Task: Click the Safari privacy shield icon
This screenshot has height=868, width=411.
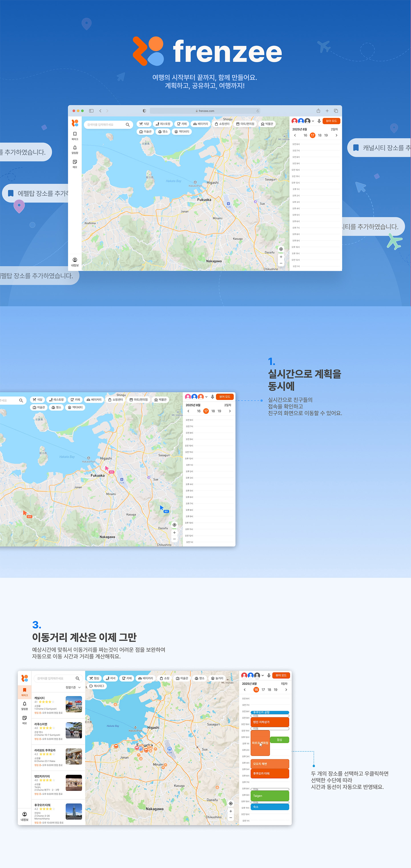Action: pos(144,111)
